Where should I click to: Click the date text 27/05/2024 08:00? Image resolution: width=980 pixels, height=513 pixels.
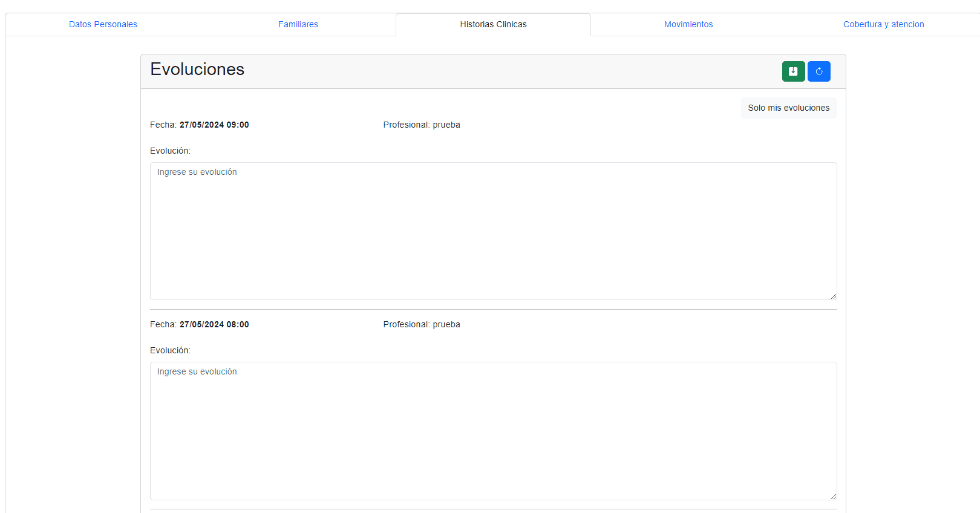(x=214, y=324)
